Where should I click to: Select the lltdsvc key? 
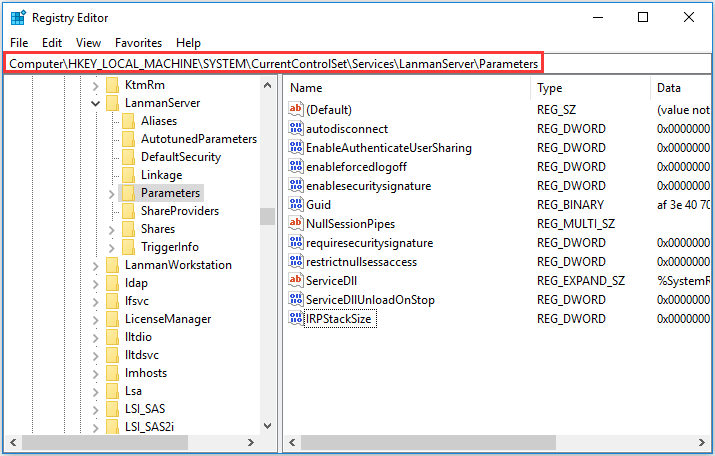pyautogui.click(x=142, y=355)
